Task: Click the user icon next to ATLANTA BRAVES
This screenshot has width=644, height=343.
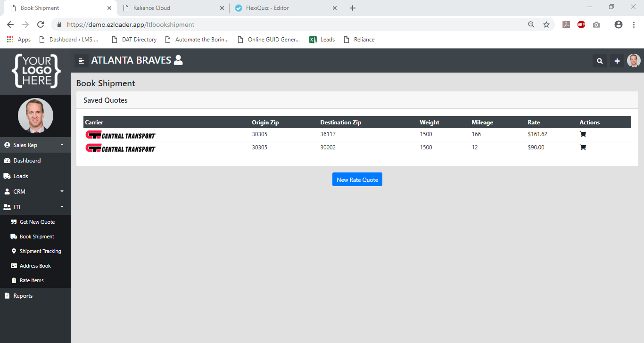Action: 178,60
